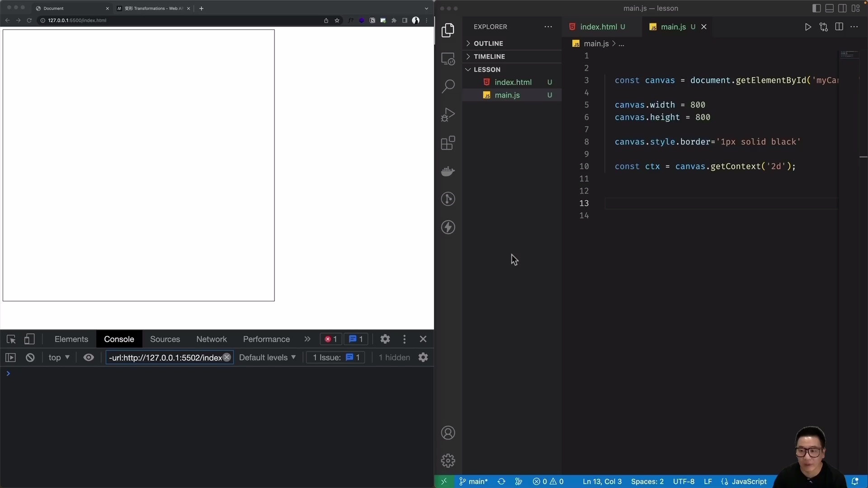Viewport: 868px width, 488px height.
Task: Open the Customize Layout button in the VS Code title bar
Action: click(x=855, y=8)
